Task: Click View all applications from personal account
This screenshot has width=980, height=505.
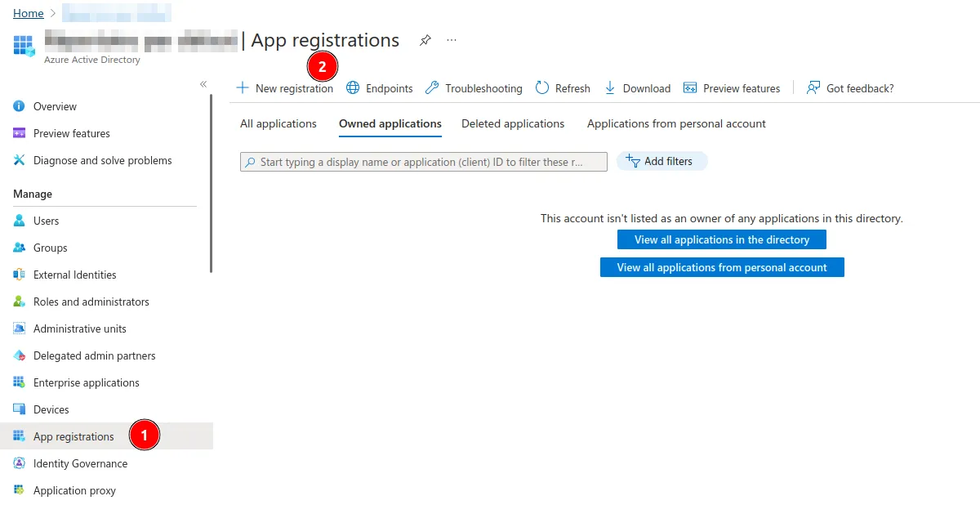Action: 721,267
